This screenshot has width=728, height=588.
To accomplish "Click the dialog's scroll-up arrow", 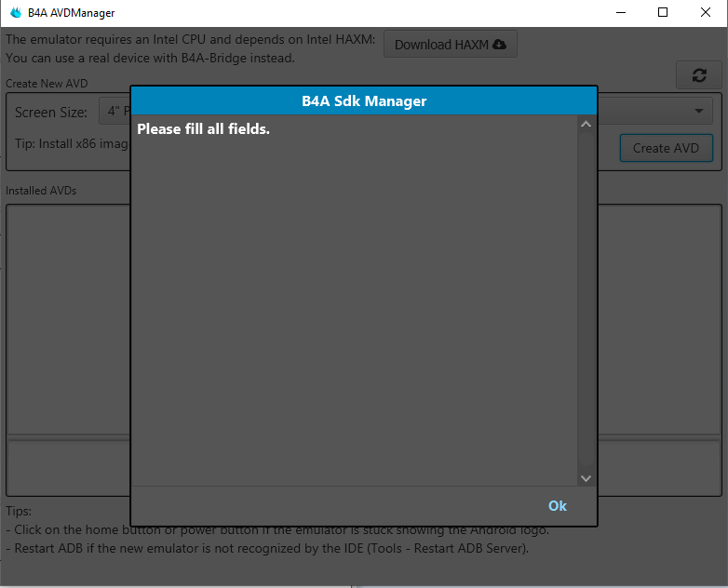I will click(586, 124).
